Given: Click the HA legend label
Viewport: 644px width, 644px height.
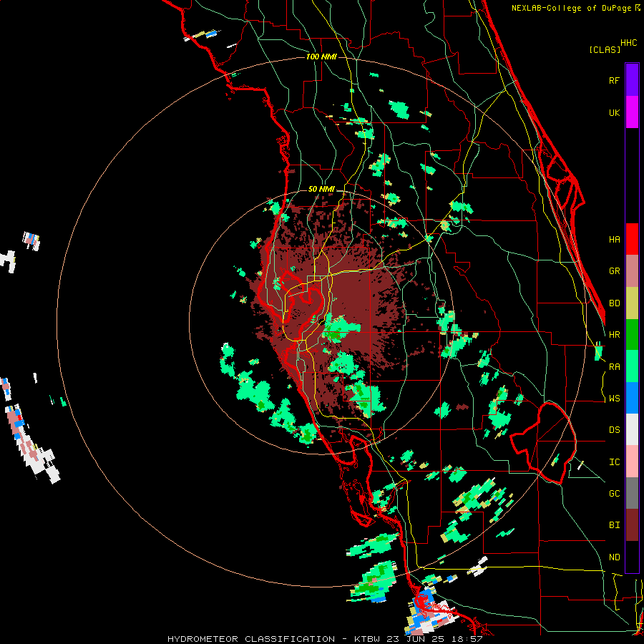Looking at the screenshot, I should pyautogui.click(x=615, y=239).
